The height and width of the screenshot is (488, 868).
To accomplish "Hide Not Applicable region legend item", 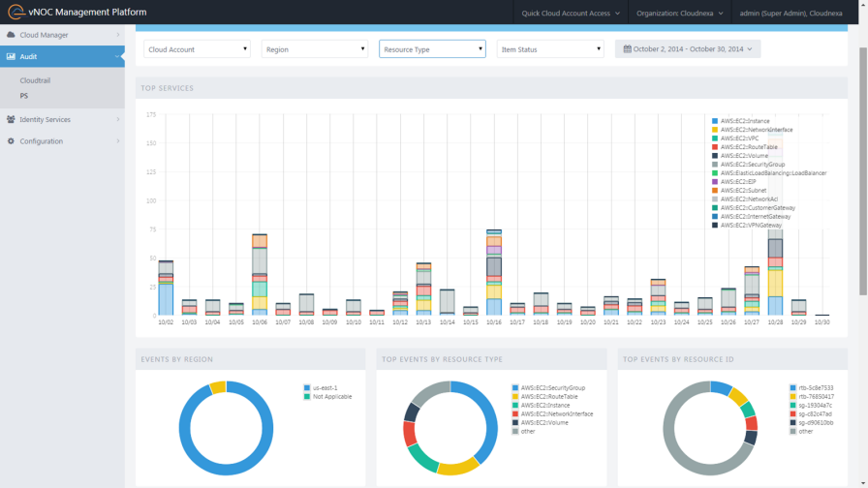I will pos(331,396).
